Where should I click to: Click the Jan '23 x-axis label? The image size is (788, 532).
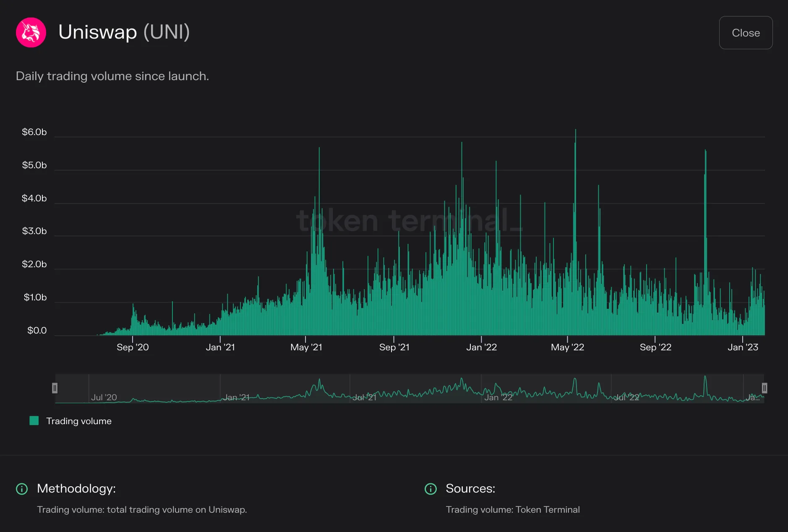[743, 347]
